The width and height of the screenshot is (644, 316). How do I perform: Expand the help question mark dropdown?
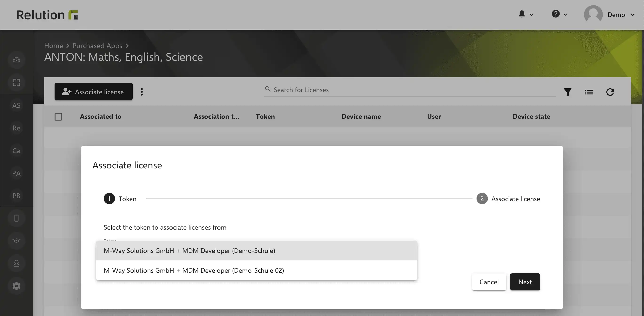tap(560, 14)
